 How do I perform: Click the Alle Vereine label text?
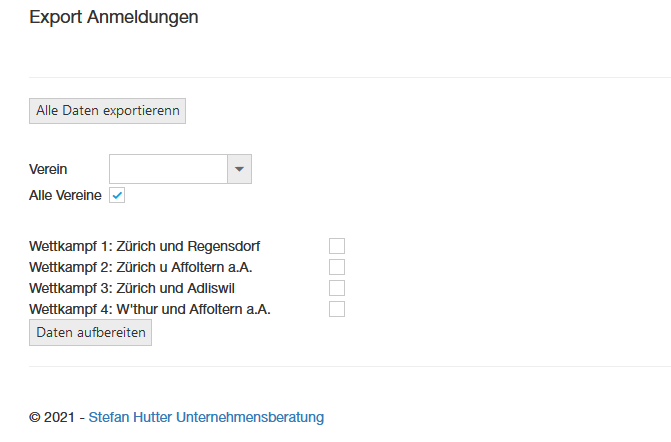(65, 196)
